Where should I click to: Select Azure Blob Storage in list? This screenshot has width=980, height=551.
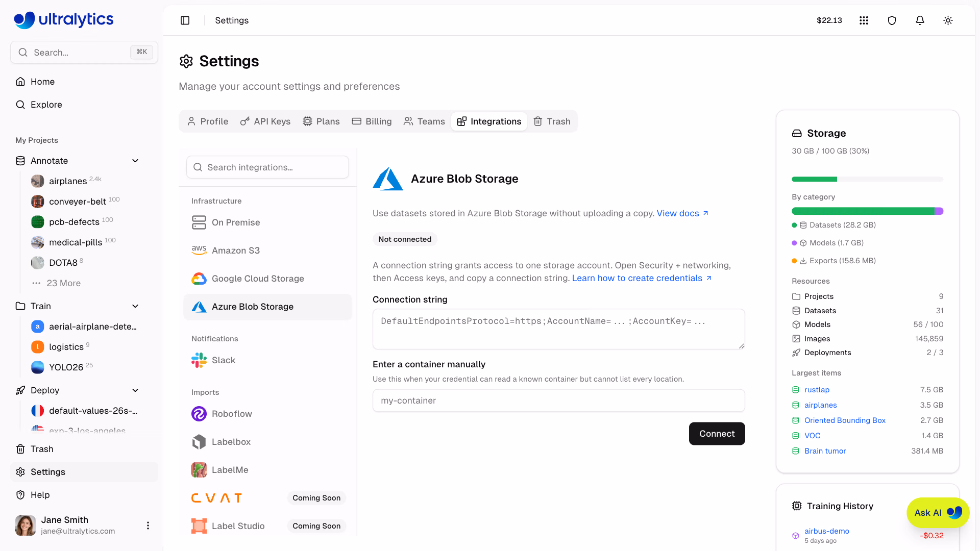tap(267, 307)
